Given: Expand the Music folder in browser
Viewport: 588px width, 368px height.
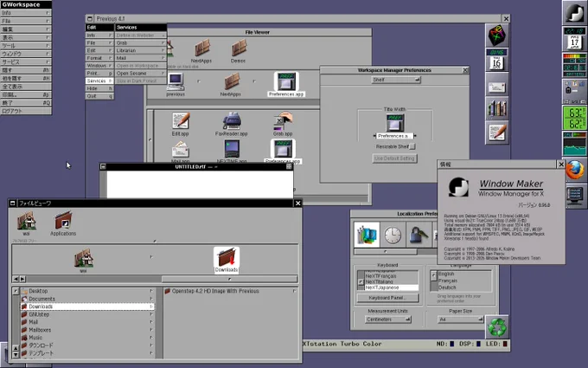Looking at the screenshot, I should tap(151, 338).
